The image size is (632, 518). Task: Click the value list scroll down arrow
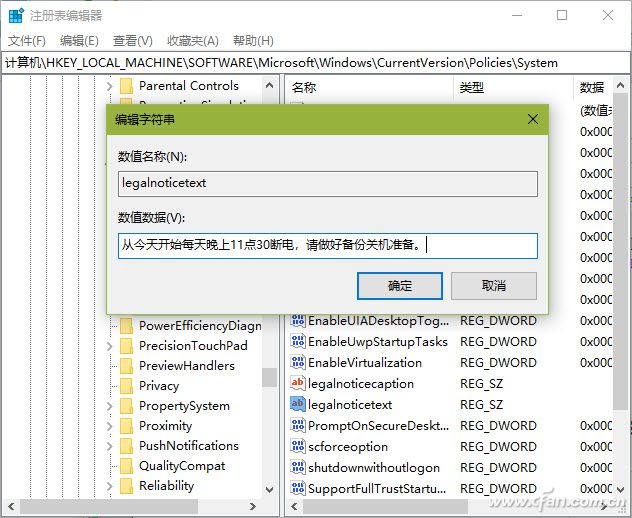[x=621, y=489]
